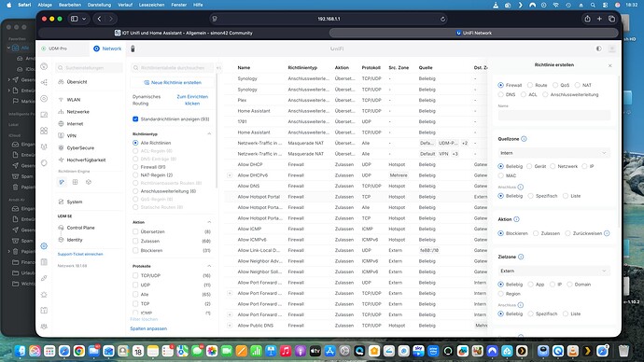Collapse the Aktion filter group
Viewport: 644px width, 362px height.
click(209, 222)
